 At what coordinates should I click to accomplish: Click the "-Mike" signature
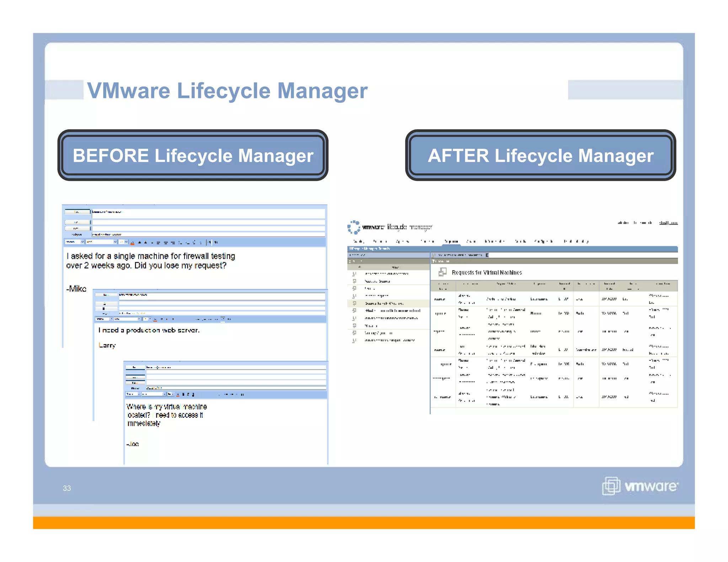[76, 289]
